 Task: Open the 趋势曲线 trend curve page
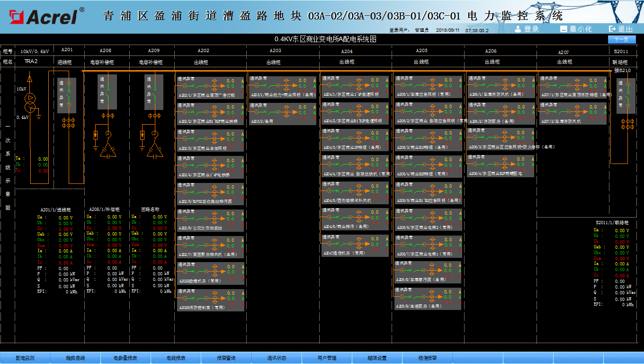[x=75, y=358]
